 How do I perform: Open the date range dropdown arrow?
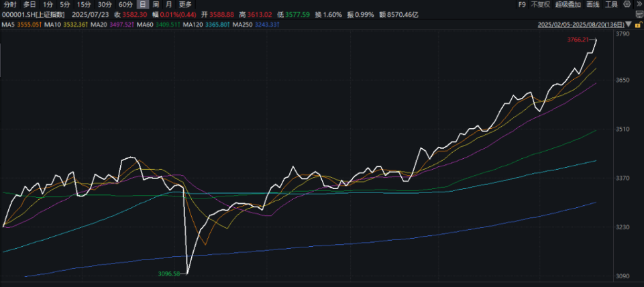coord(629,25)
